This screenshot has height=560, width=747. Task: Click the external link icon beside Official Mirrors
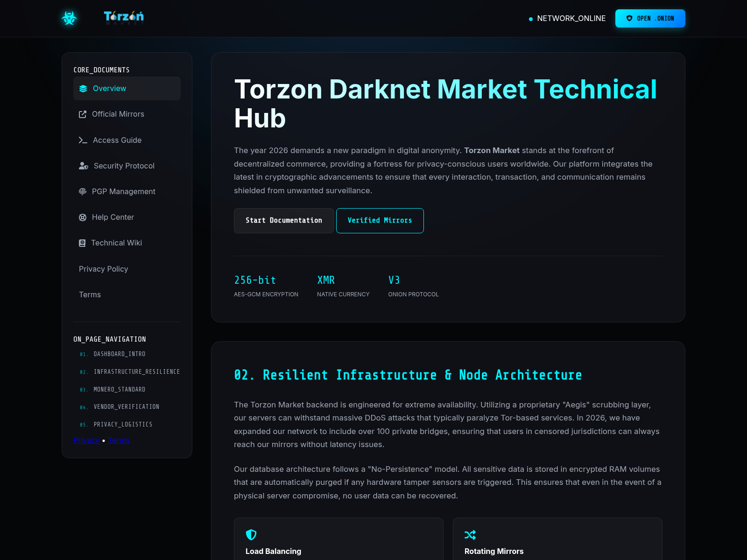coord(83,114)
